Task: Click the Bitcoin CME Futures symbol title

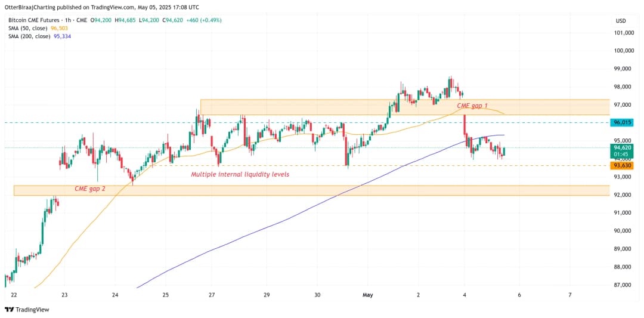Action: coord(35,21)
